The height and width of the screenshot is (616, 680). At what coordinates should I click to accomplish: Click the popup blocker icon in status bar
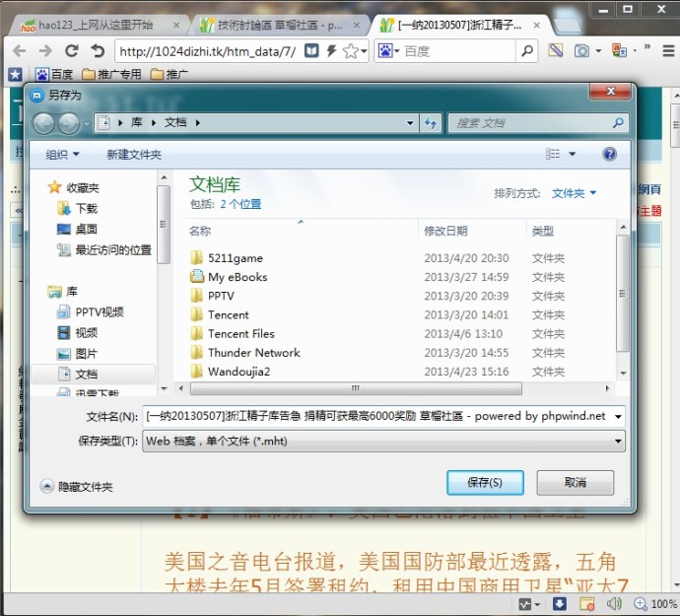(586, 604)
